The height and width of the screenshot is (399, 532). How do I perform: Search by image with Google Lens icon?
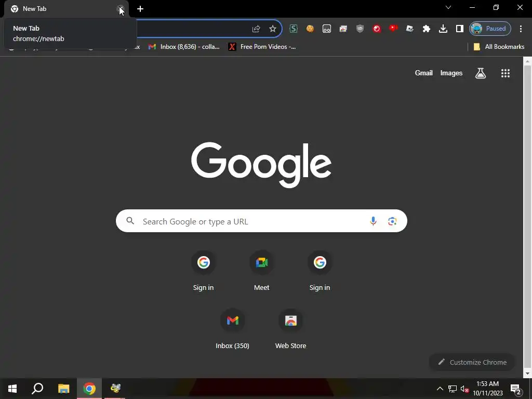pos(392,221)
